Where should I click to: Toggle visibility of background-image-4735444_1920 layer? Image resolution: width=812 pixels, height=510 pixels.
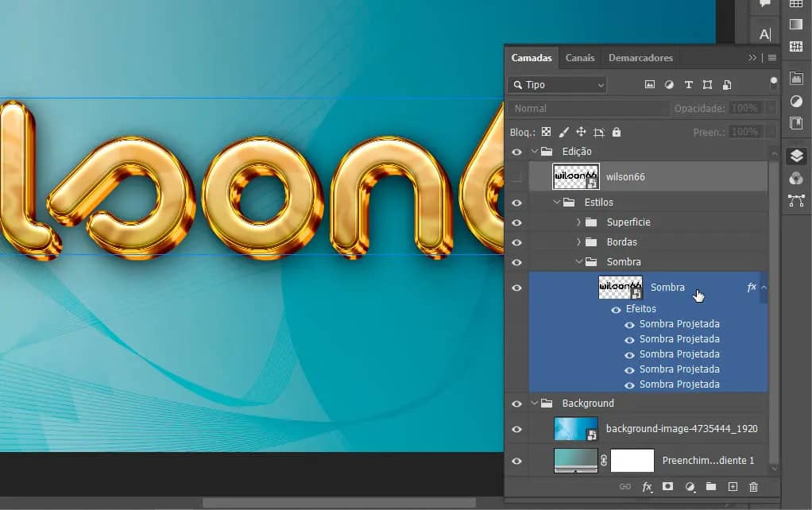coord(517,429)
